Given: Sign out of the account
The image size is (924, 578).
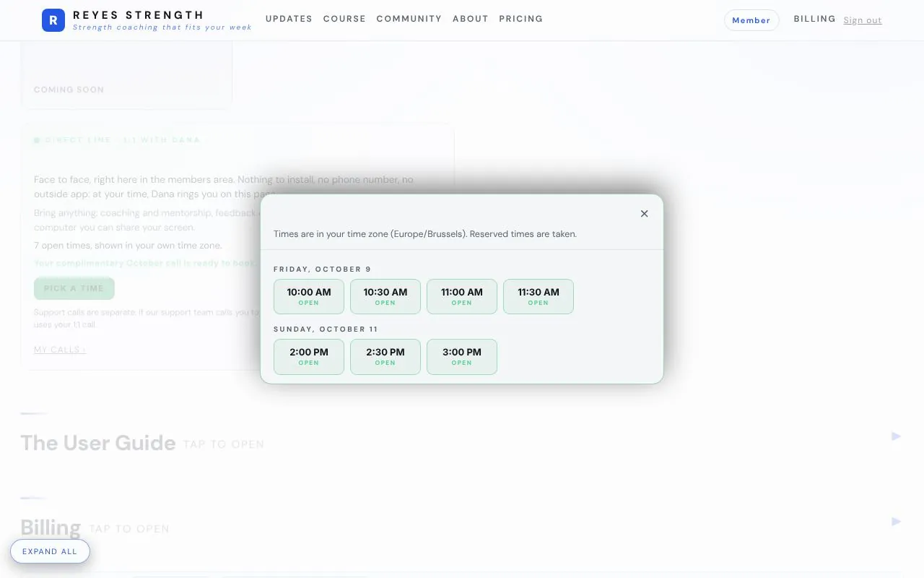Looking at the screenshot, I should pos(863,20).
